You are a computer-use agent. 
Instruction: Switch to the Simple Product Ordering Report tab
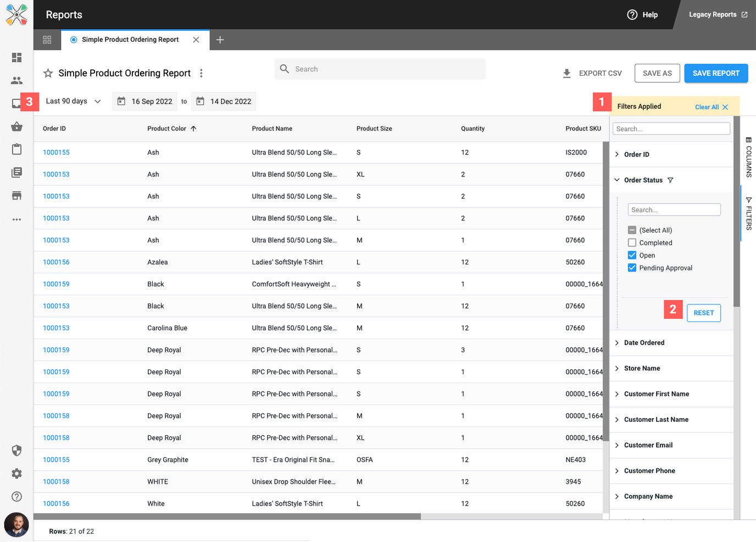tap(130, 40)
